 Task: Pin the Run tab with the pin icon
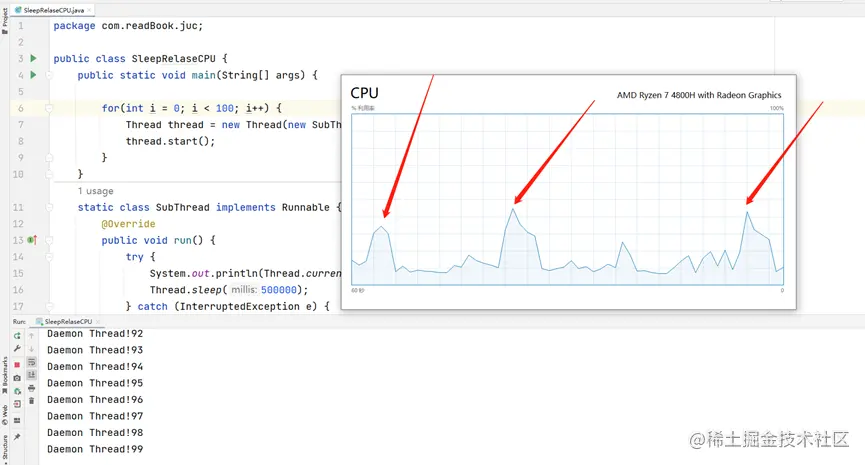pyautogui.click(x=17, y=437)
